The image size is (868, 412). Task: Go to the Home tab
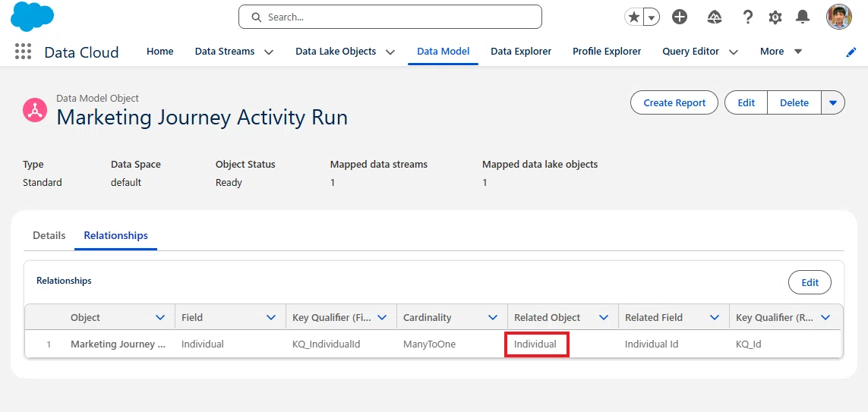click(160, 52)
